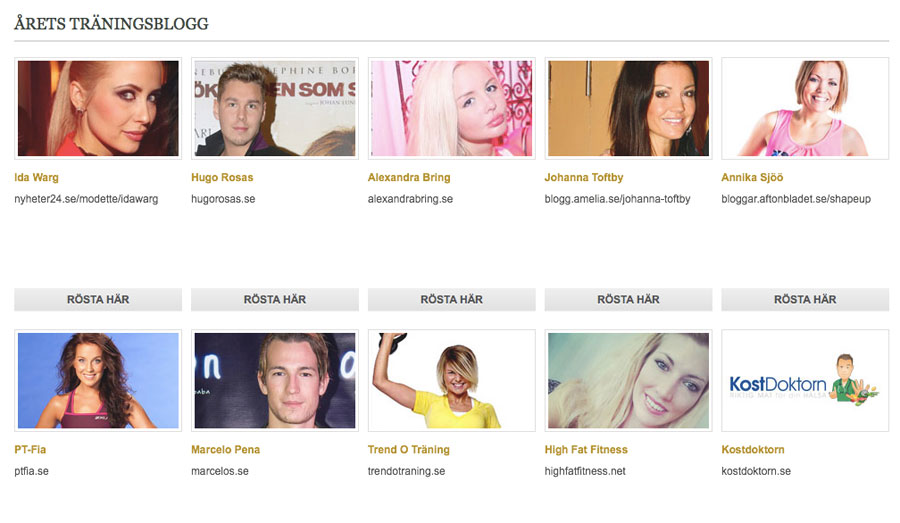Open the Marcelo Pena name link

(226, 450)
